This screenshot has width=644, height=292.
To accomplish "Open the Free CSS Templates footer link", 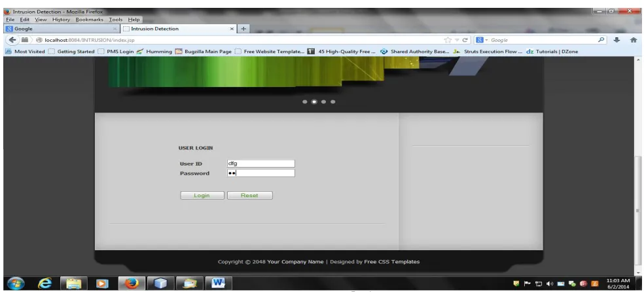I will coord(392,262).
